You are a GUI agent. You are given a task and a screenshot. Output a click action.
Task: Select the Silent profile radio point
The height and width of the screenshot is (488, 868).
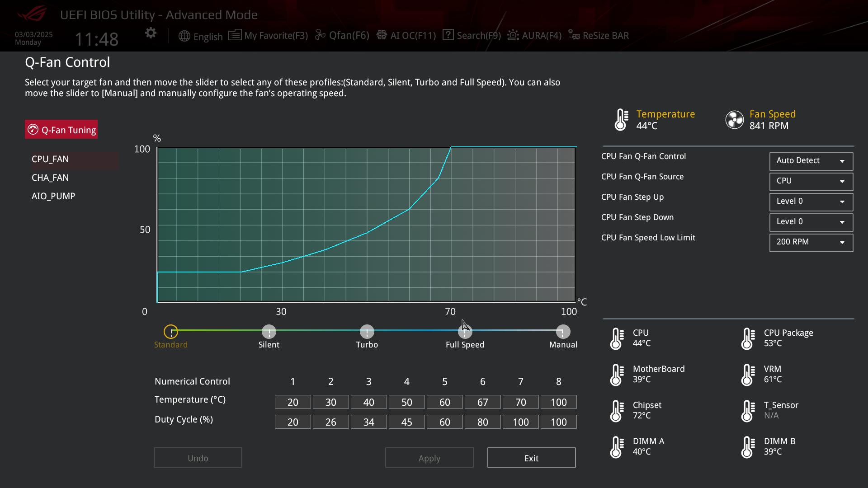click(269, 332)
